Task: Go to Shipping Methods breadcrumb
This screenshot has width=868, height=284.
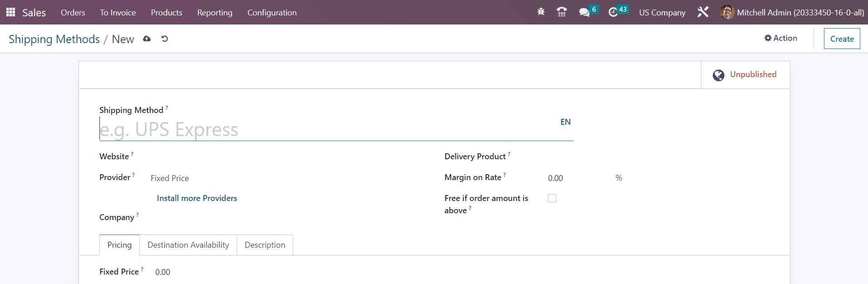Action: (54, 39)
